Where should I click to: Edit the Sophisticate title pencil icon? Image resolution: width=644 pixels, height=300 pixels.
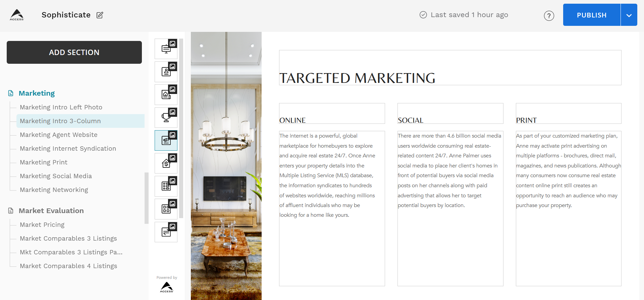[100, 15]
